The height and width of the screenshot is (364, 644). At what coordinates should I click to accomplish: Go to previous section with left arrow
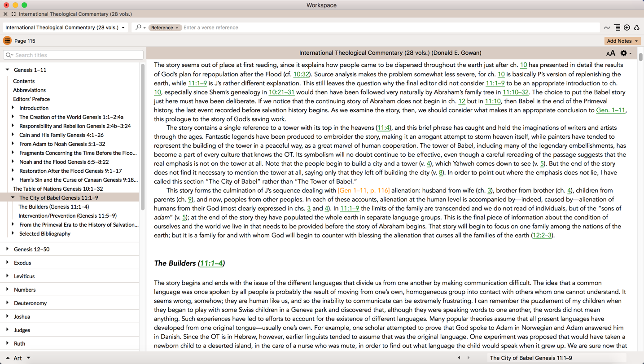pos(459,358)
